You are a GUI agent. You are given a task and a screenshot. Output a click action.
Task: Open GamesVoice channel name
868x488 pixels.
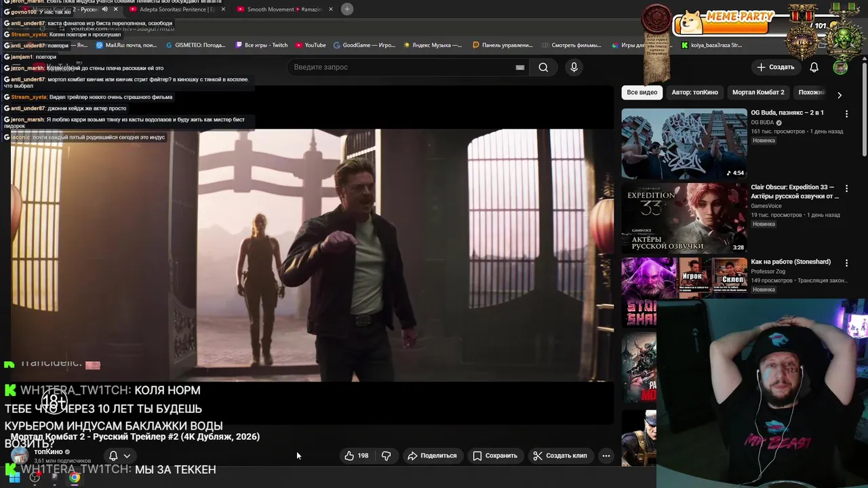click(766, 206)
